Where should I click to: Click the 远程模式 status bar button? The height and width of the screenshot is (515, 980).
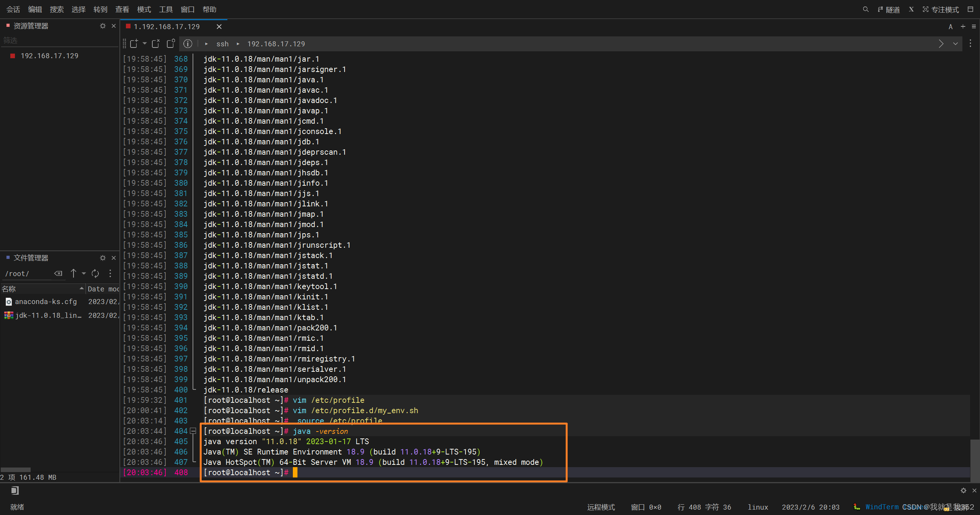[x=601, y=507]
